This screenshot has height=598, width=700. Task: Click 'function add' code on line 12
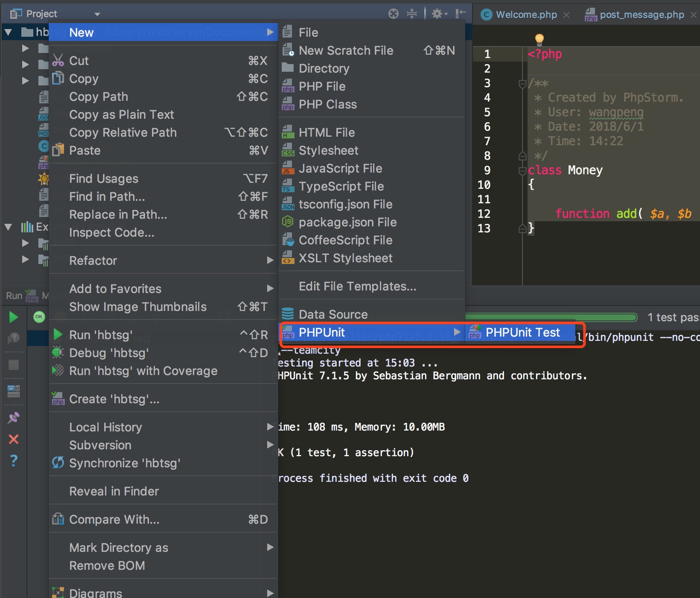(x=596, y=214)
